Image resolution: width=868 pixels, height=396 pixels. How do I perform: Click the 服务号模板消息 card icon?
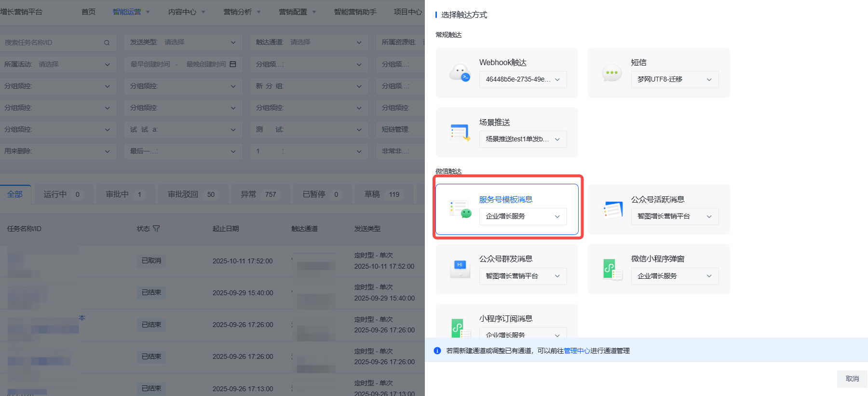[460, 209]
